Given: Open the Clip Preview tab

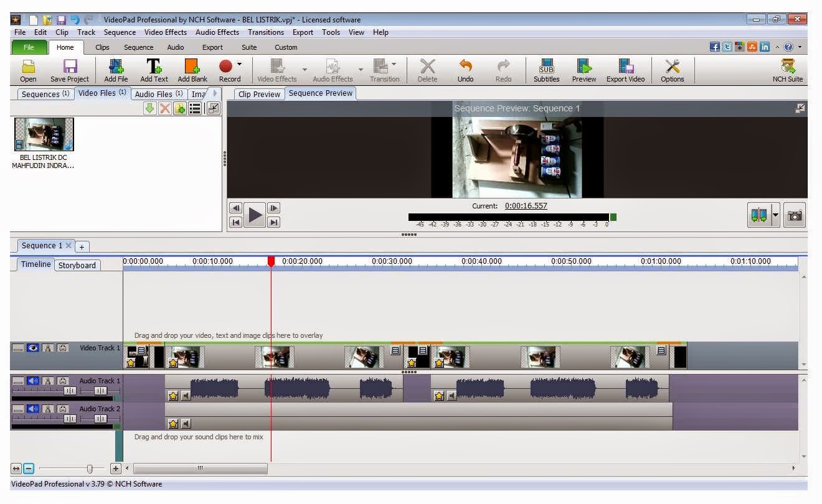Looking at the screenshot, I should 259,94.
